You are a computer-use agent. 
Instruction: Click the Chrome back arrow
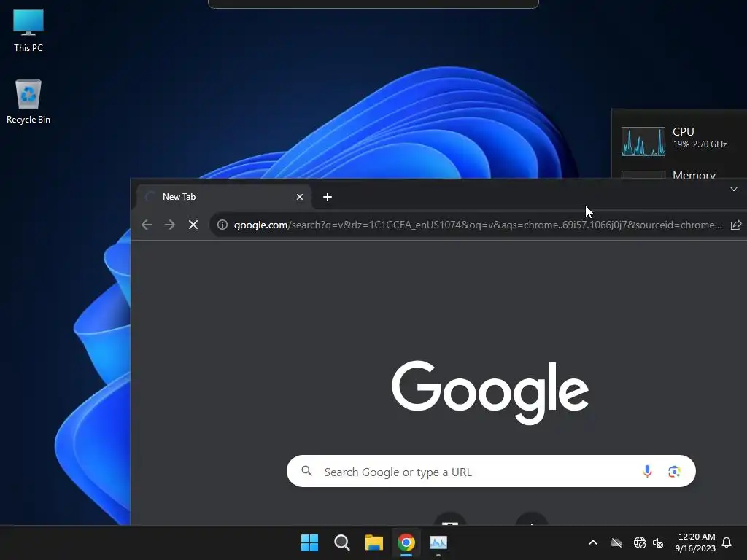pyautogui.click(x=147, y=225)
